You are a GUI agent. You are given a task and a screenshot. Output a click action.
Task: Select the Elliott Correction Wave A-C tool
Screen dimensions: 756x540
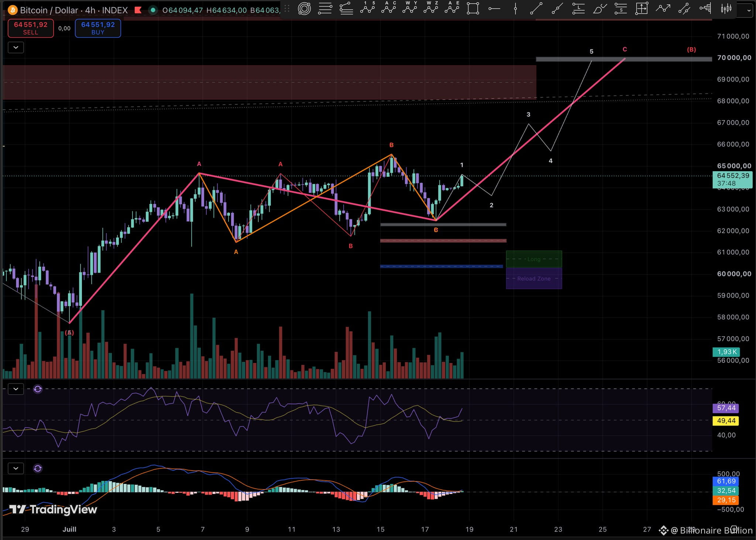pos(389,7)
